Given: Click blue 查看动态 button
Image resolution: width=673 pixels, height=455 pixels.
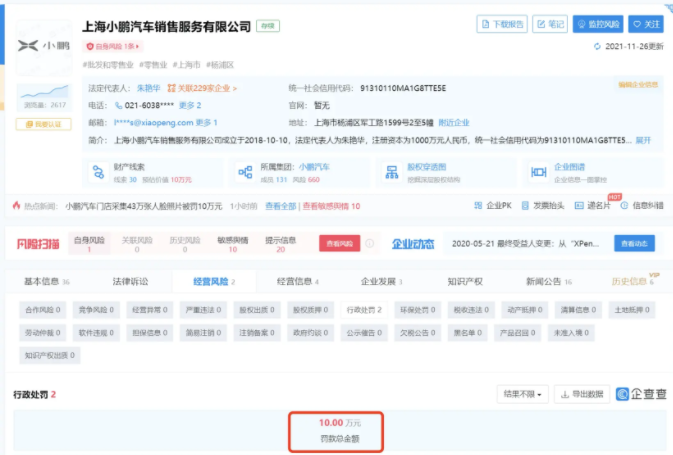Looking at the screenshot, I should click(634, 243).
